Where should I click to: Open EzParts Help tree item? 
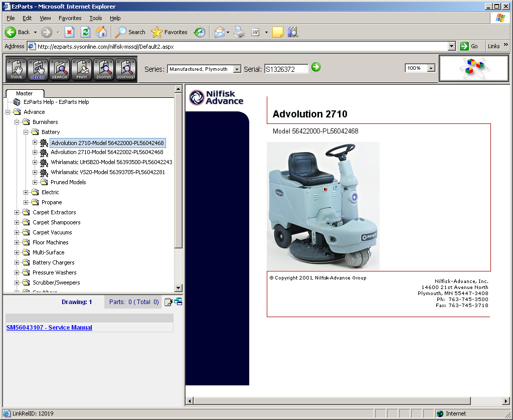pos(56,102)
